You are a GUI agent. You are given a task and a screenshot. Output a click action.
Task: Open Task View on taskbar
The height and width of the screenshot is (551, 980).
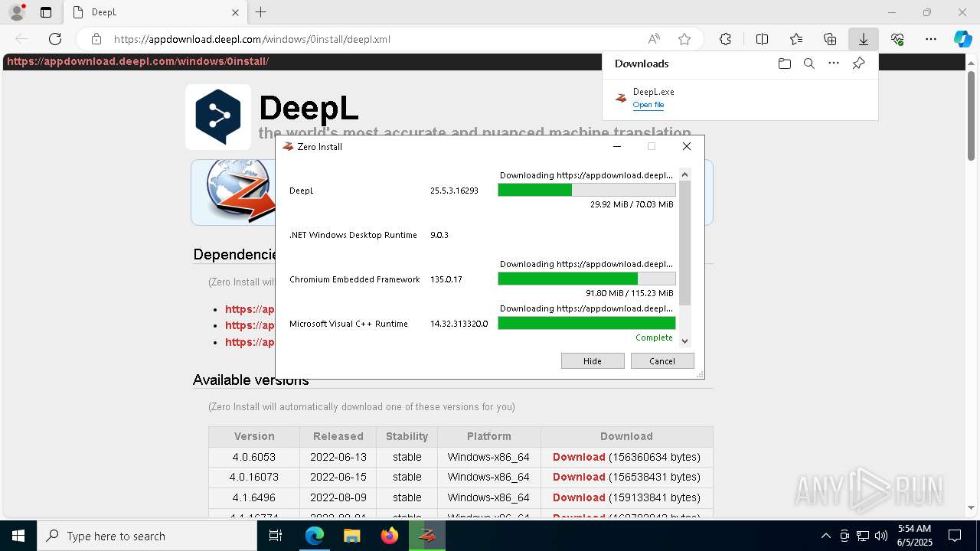tap(276, 536)
